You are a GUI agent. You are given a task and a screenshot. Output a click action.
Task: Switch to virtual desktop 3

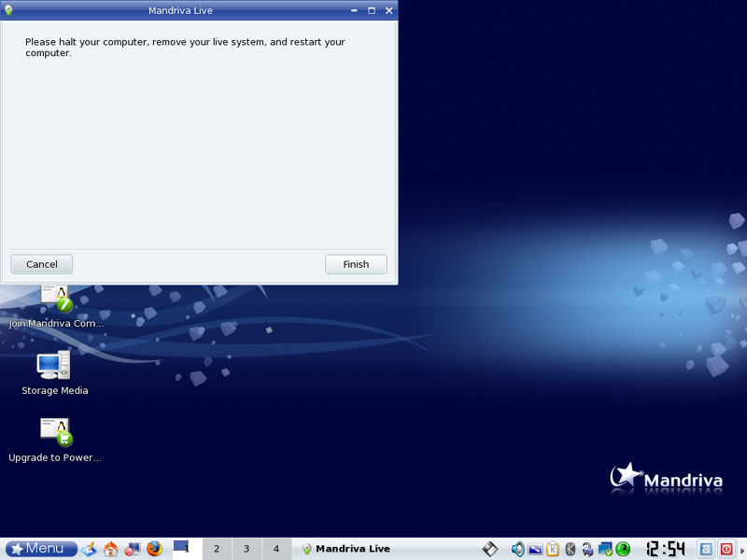pyautogui.click(x=247, y=549)
